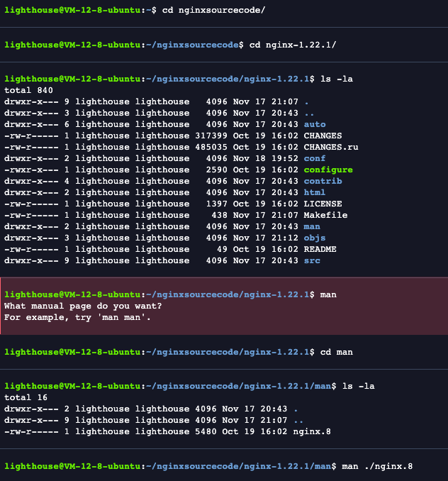The width and height of the screenshot is (448, 481).
Task: Select the 'objs' directory name
Action: [x=315, y=238]
